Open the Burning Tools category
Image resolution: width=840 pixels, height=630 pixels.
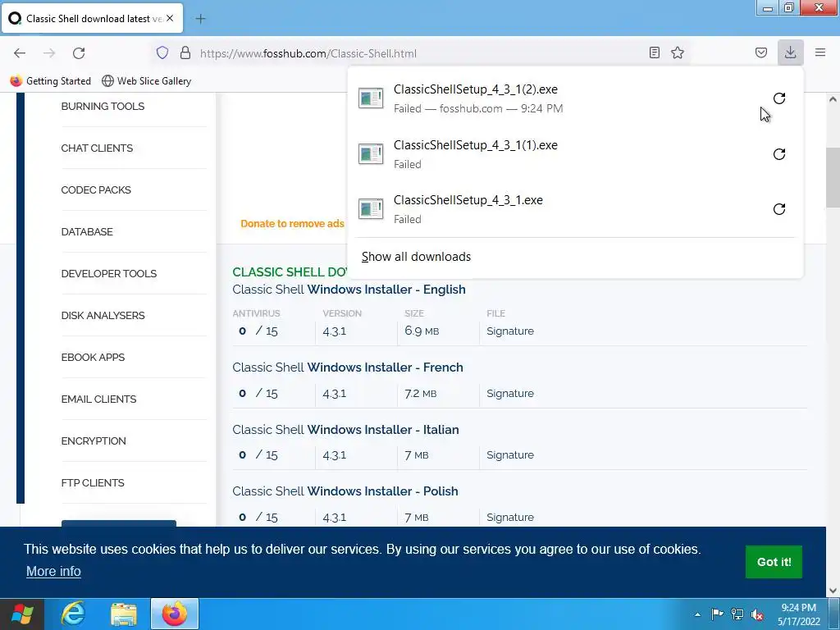(x=103, y=106)
